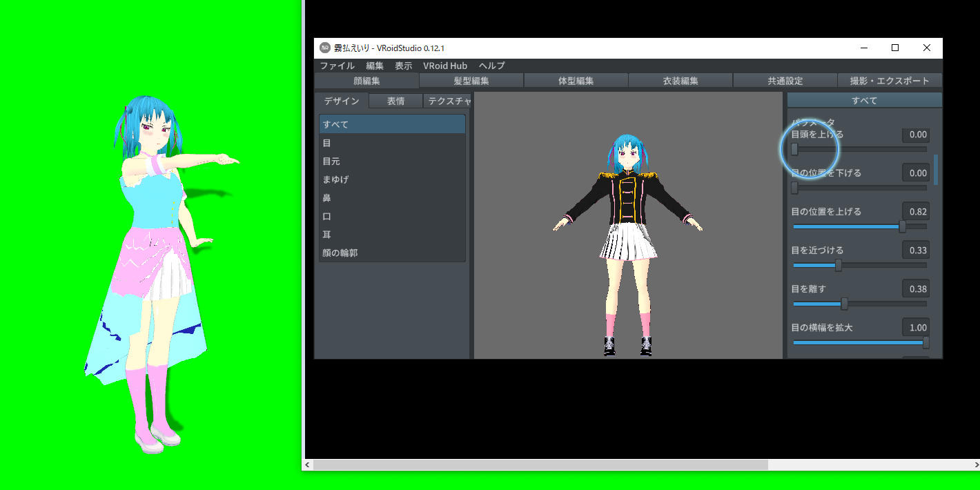Click the 目の位置を下げる slider handle
Screen dimensions: 980x490
tap(794, 188)
